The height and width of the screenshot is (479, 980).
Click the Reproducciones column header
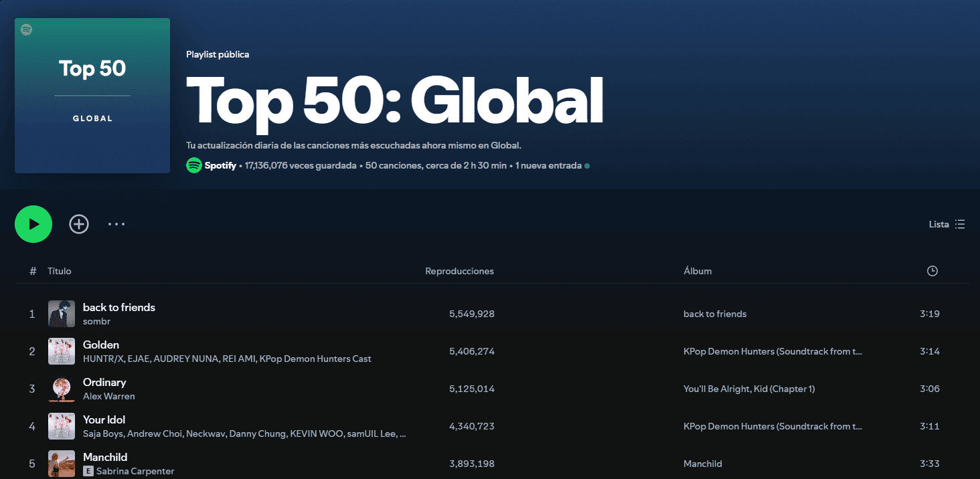pos(459,271)
